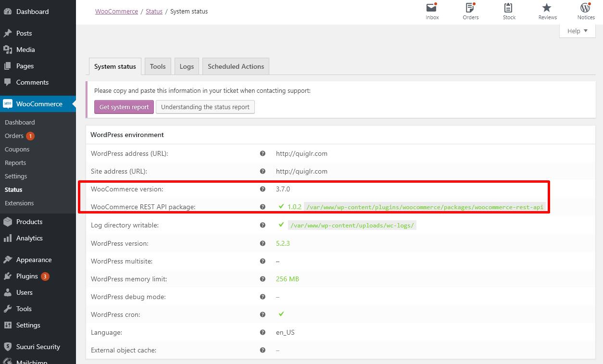Click the Orders icon in top bar
This screenshot has width=603, height=364.
pos(470,8)
